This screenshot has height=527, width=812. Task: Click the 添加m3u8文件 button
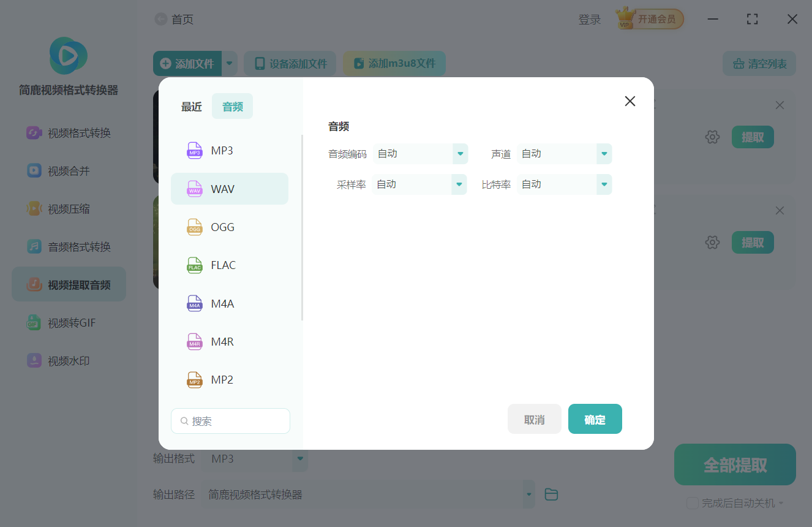pos(394,63)
